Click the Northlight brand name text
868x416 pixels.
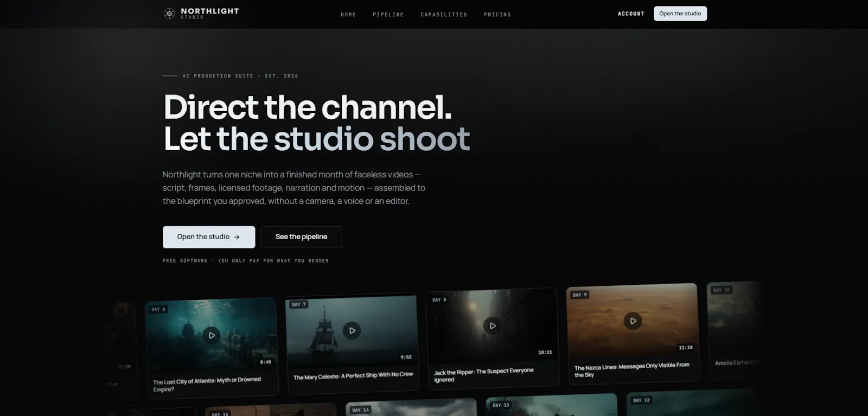point(210,11)
